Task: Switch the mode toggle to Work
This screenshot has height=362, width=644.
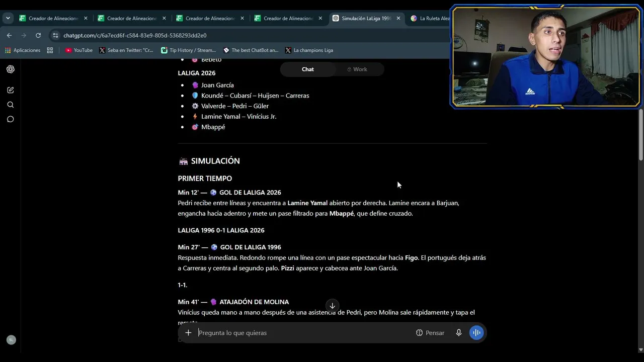Action: pos(358,69)
